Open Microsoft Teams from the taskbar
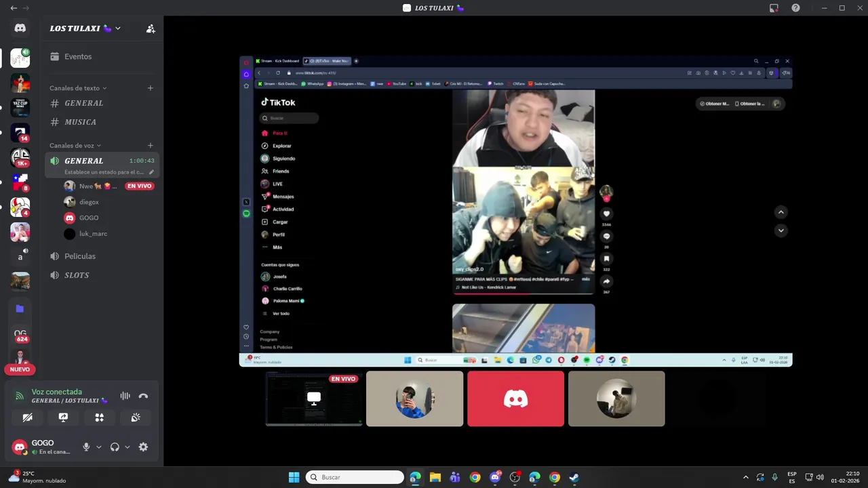868x488 pixels. coord(455,477)
